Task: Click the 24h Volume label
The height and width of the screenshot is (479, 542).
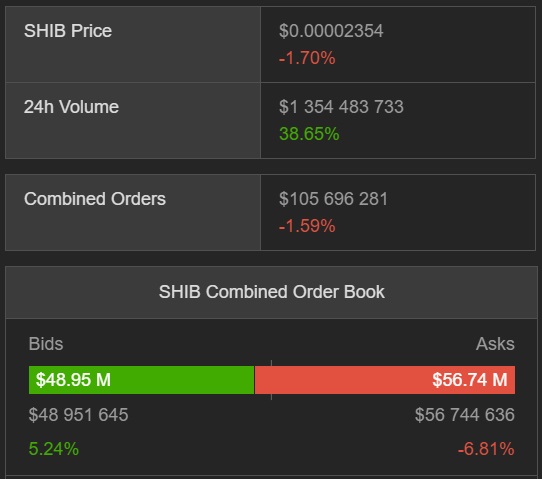Action: coord(71,107)
